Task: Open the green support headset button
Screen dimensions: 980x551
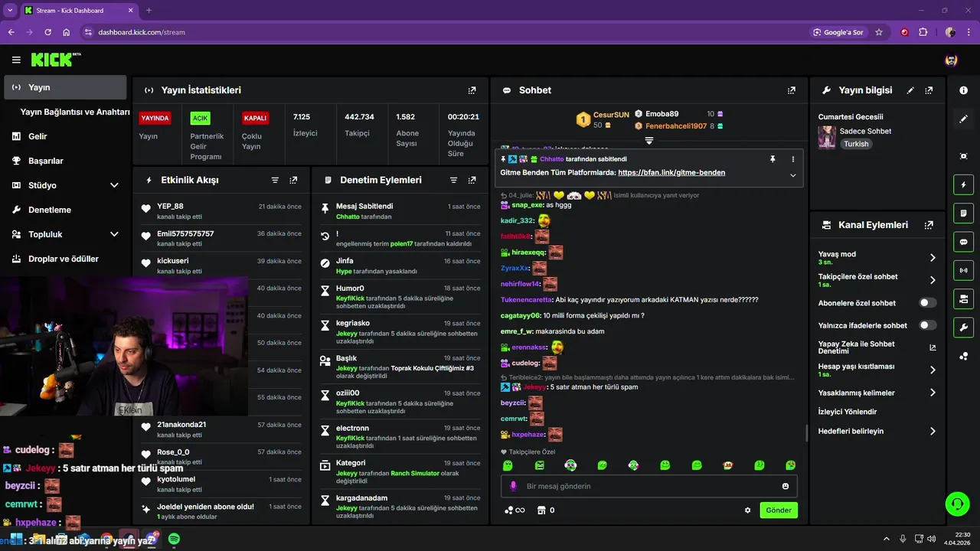Action: point(957,504)
